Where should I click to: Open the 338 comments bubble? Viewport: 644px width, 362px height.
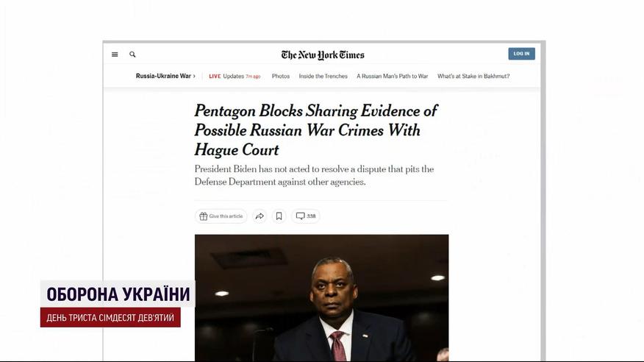point(306,216)
